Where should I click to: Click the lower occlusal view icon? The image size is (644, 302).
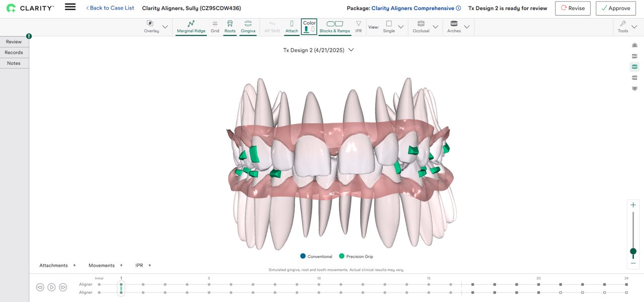pos(634,88)
